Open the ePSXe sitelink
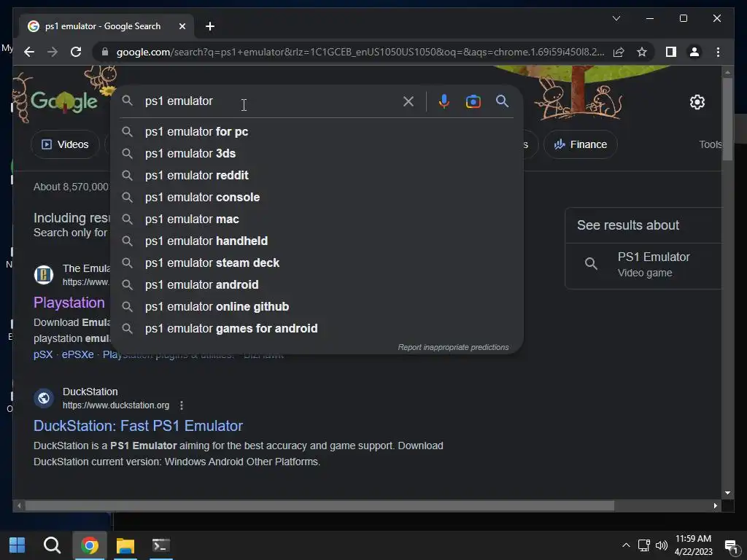 click(x=77, y=355)
